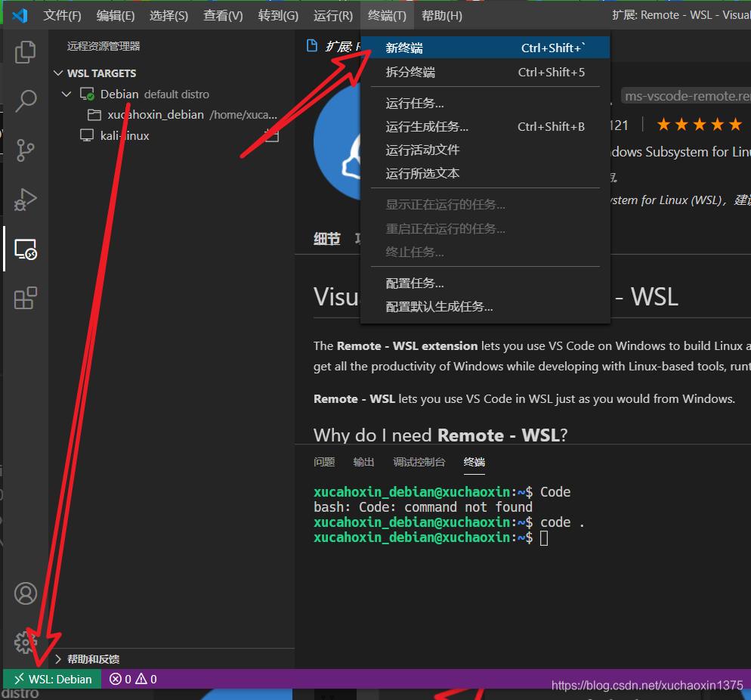Switch to the 输出 panel tab
This screenshot has height=700, width=751.
[x=363, y=462]
